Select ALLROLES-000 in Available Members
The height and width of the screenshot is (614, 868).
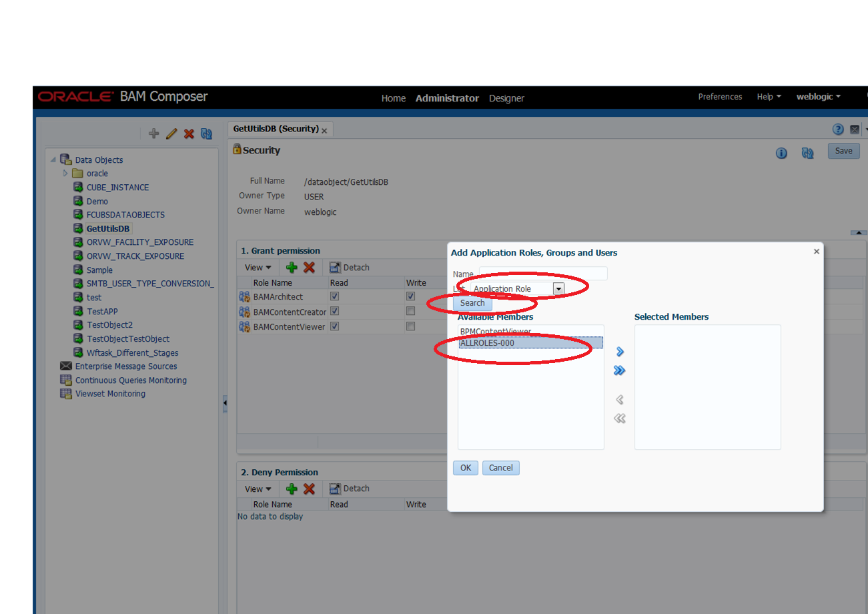click(531, 343)
